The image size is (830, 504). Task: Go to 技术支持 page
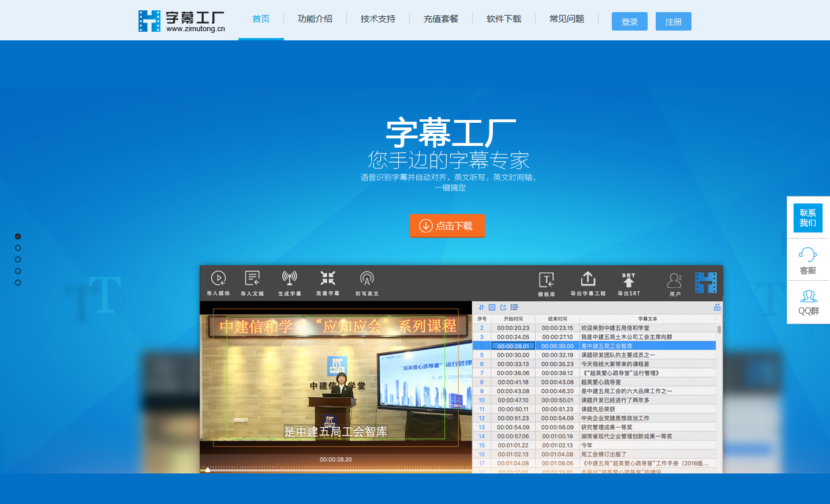click(378, 19)
